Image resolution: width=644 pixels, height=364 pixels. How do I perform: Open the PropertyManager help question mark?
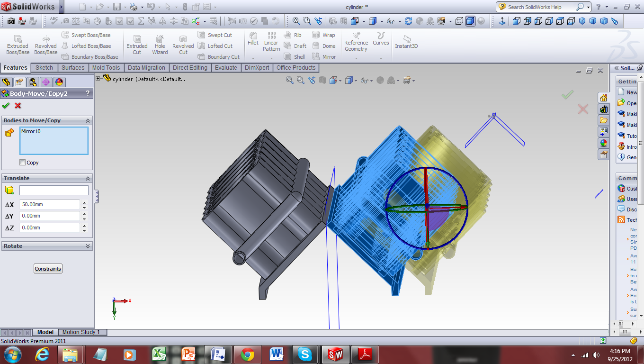tap(88, 93)
